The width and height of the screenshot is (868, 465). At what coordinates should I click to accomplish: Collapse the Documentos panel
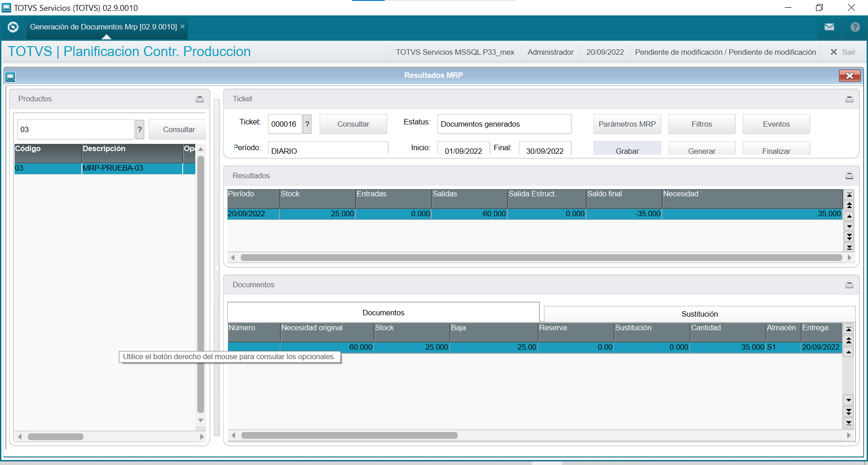pos(849,285)
